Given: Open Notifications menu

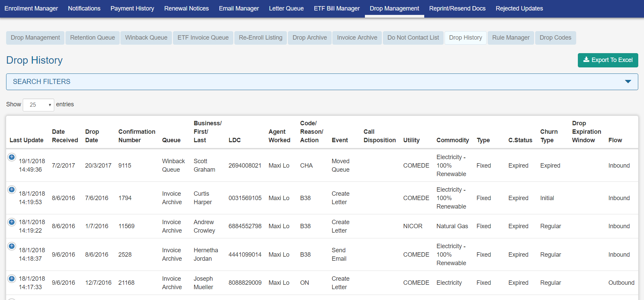Looking at the screenshot, I should pyautogui.click(x=84, y=8).
